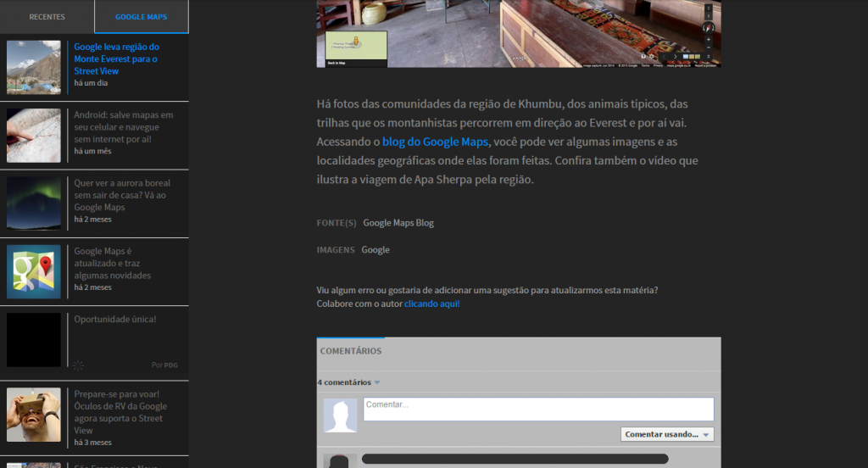
Task: Expand the '4 comentários' sort dropdown
Action: click(x=348, y=382)
